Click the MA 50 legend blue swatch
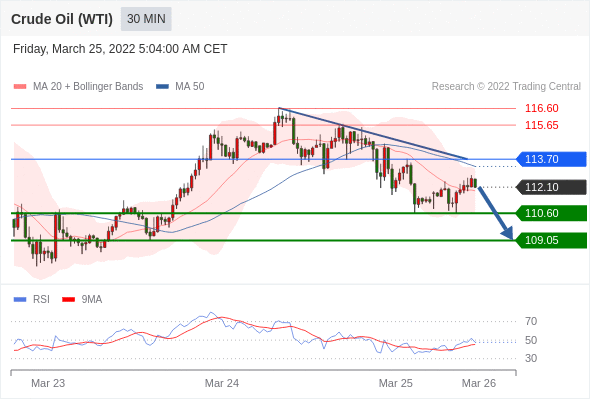 tap(162, 87)
